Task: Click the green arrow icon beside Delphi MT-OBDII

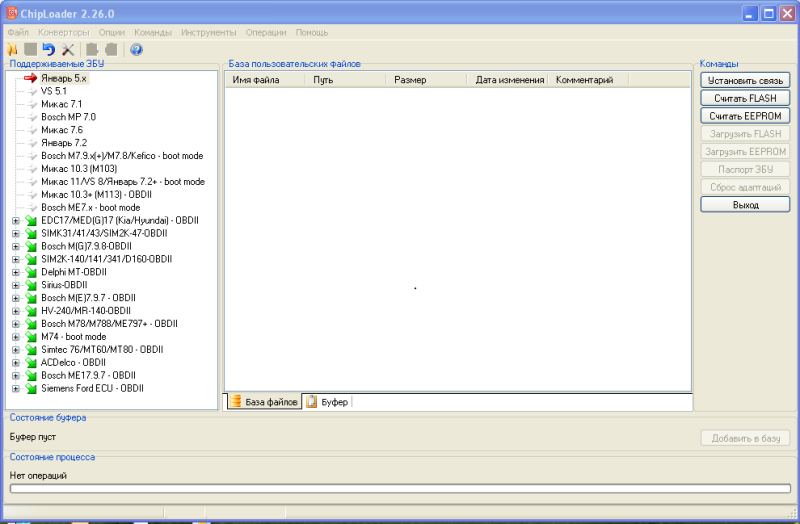Action: point(30,272)
